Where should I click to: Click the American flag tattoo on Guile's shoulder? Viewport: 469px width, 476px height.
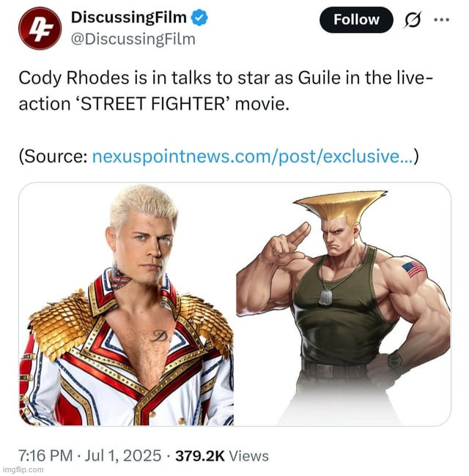414,269
